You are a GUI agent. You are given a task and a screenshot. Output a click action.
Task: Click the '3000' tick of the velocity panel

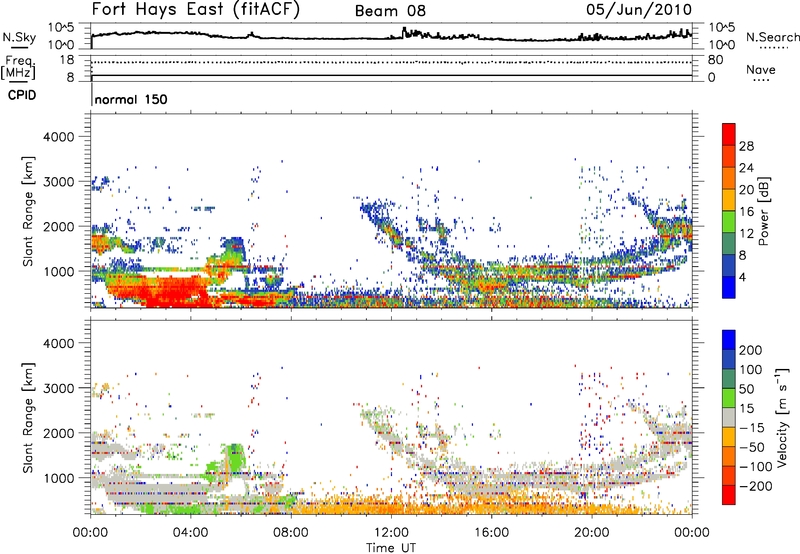59,388
